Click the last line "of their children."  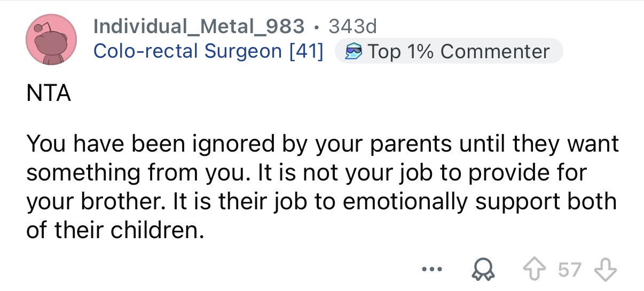tap(115, 232)
